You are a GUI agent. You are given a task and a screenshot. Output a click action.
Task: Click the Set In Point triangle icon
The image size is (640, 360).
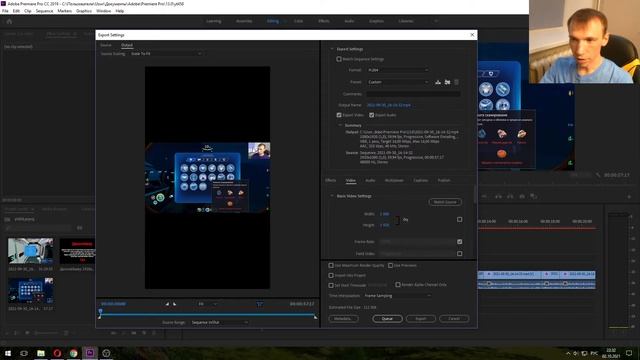pos(167,304)
